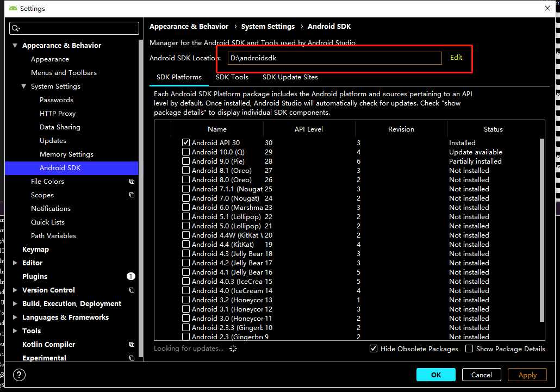Click the Cancel button

click(481, 375)
